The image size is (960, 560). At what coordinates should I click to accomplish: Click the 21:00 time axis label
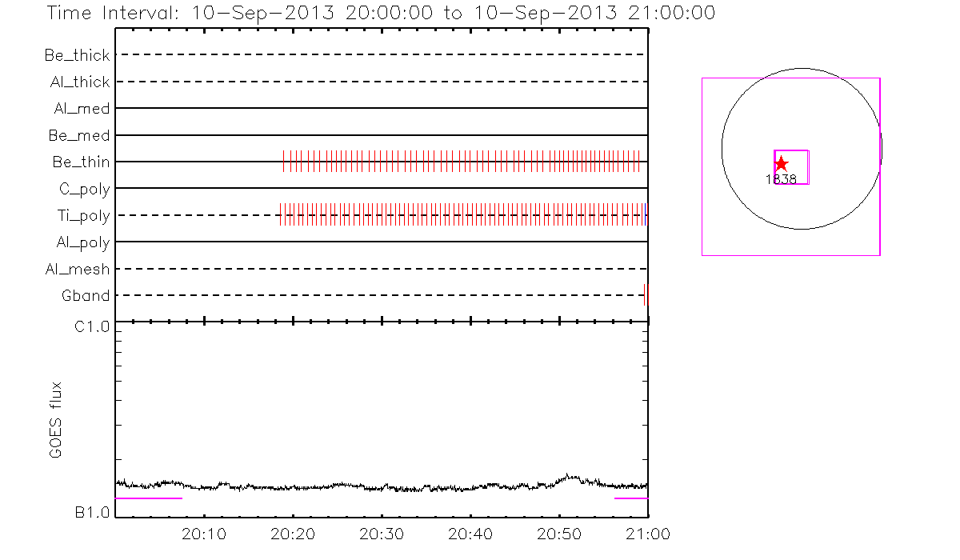coord(647,534)
